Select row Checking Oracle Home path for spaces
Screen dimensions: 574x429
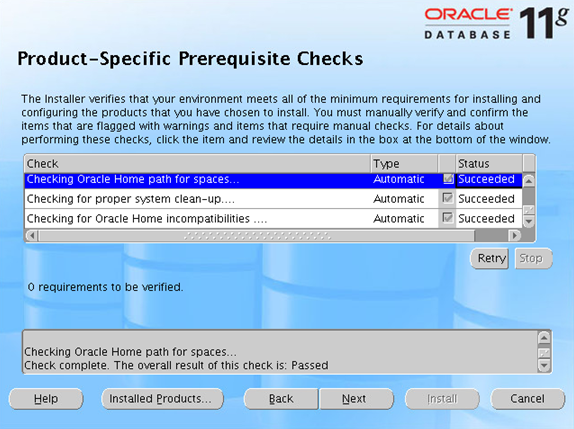[273, 180]
